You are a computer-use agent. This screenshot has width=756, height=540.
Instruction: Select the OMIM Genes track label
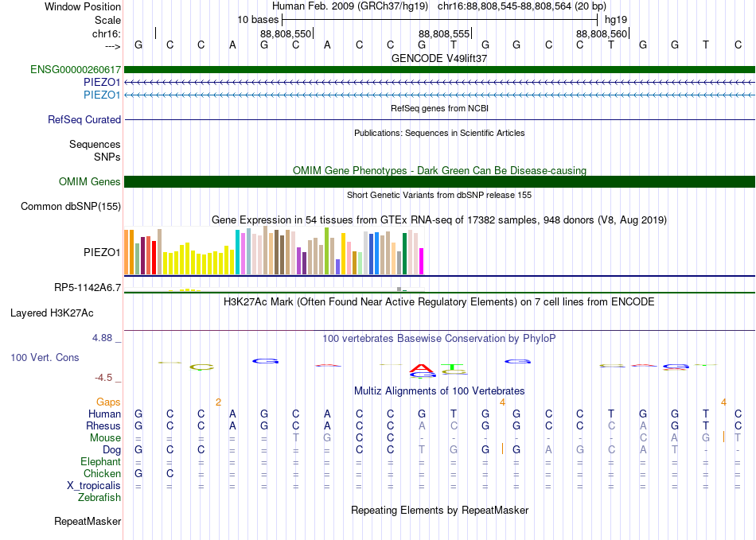coord(90,182)
